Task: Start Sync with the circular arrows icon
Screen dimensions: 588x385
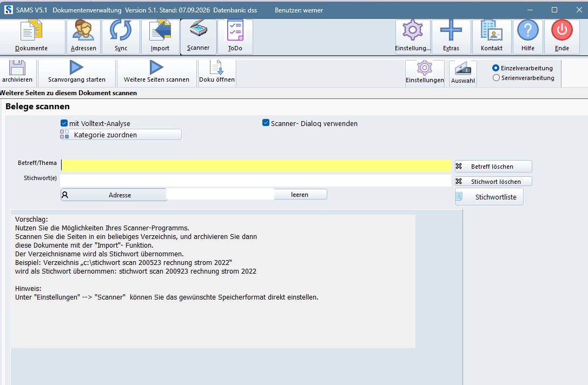Action: (x=121, y=37)
